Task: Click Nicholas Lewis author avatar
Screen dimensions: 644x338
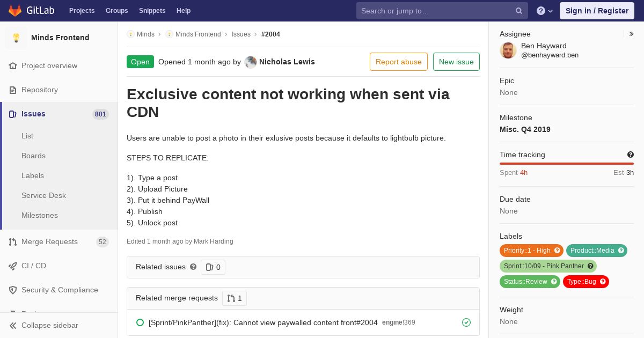Action: pos(251,62)
